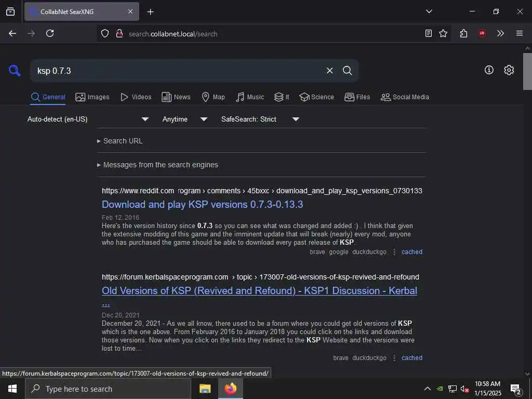Show more toolbar tools chevron

point(500,33)
